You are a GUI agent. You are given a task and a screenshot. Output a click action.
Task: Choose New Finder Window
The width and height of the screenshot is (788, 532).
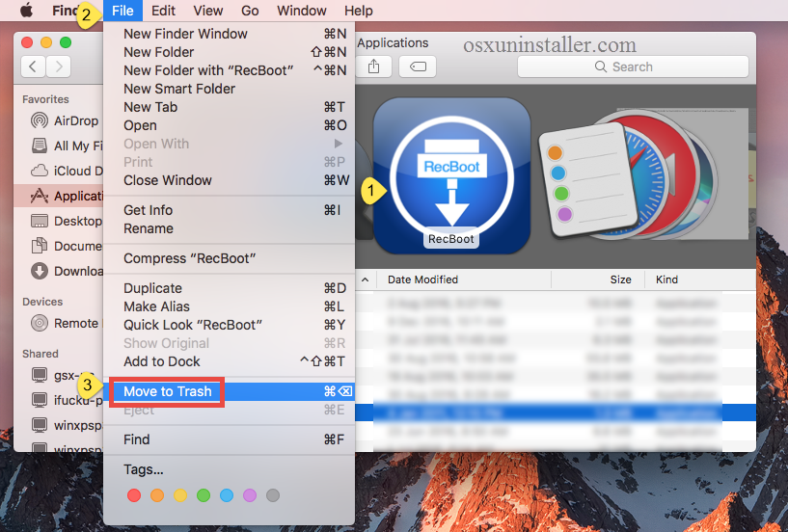click(x=229, y=34)
